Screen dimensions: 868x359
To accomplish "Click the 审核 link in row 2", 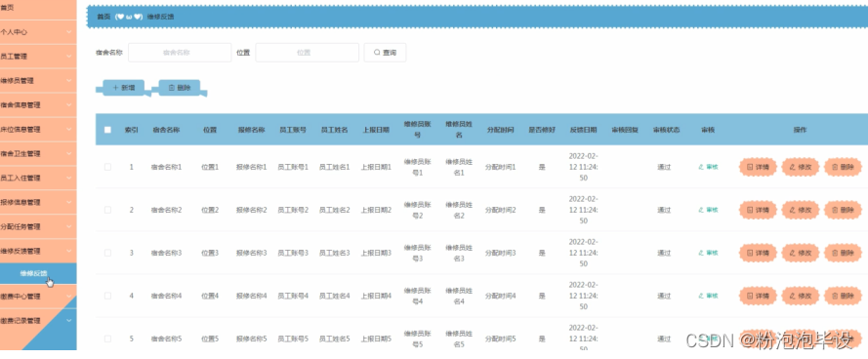I will click(x=708, y=210).
